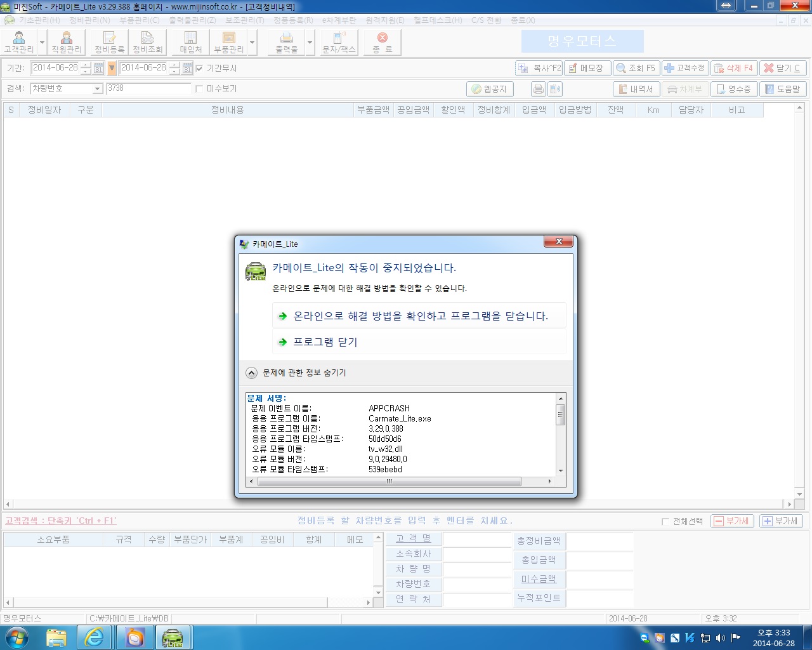Click the 복사 F2 copy button
812x650 pixels.
click(x=539, y=68)
